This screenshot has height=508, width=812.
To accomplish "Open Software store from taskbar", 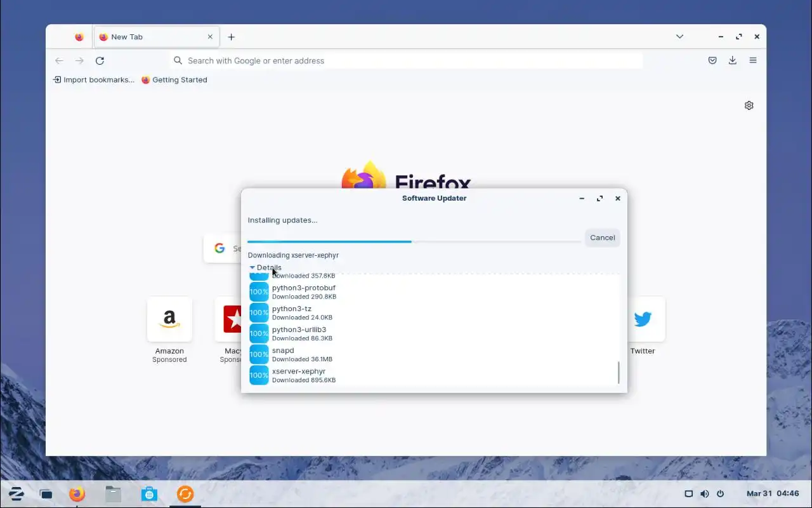I will click(149, 494).
